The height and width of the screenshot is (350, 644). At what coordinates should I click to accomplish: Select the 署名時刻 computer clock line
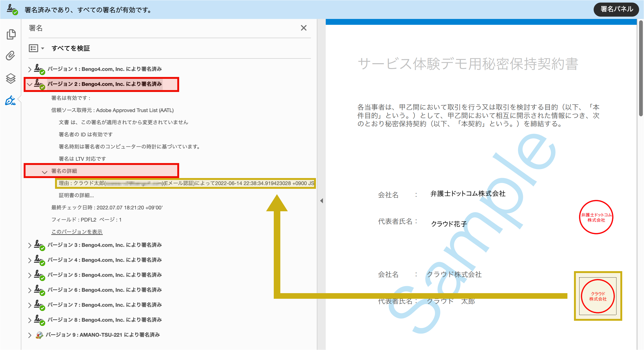pos(130,147)
